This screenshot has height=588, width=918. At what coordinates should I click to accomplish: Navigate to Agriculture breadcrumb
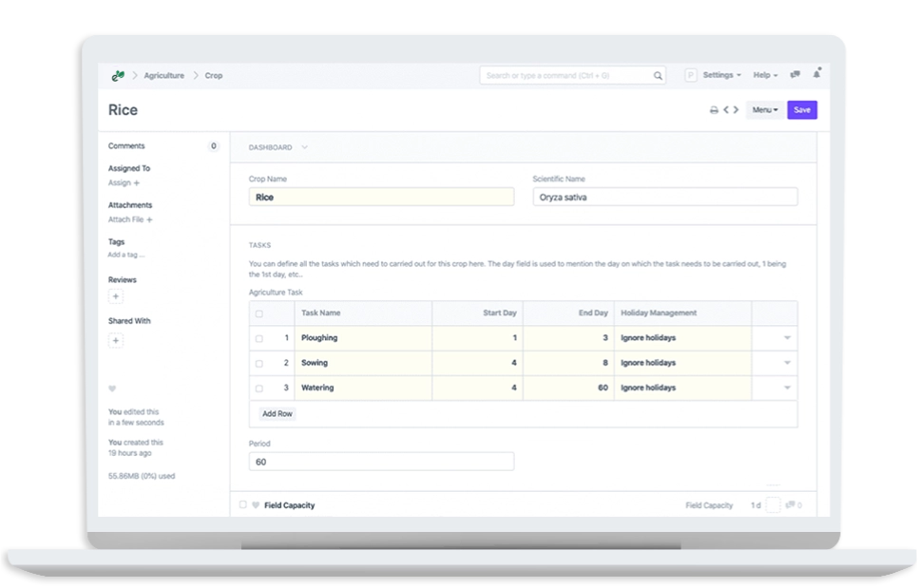point(163,75)
